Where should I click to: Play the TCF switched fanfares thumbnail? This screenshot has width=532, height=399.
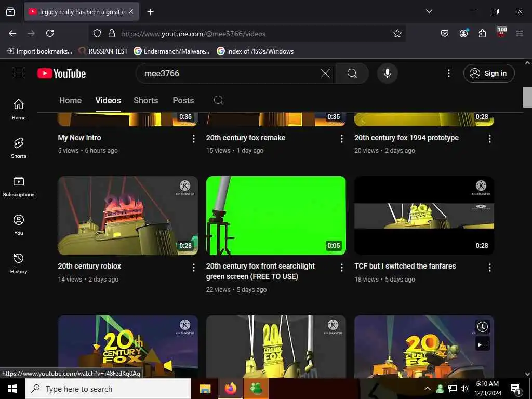[x=424, y=216]
